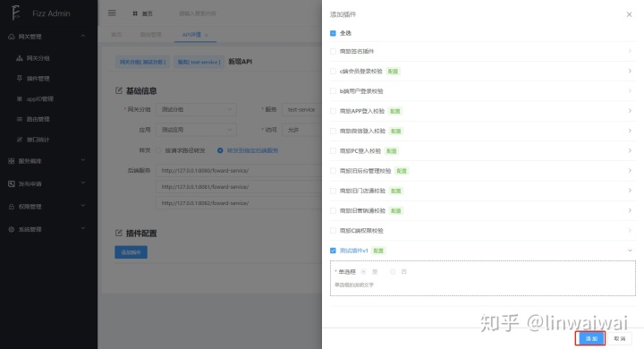Click the 添加插件 button under 插件配置
Viewport: 644px width, 349px height.
[131, 252]
